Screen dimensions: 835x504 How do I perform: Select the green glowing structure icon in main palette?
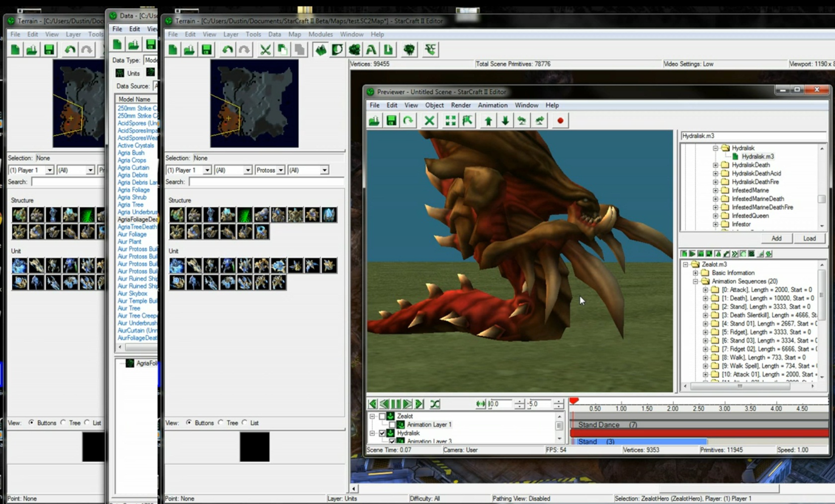tap(244, 215)
